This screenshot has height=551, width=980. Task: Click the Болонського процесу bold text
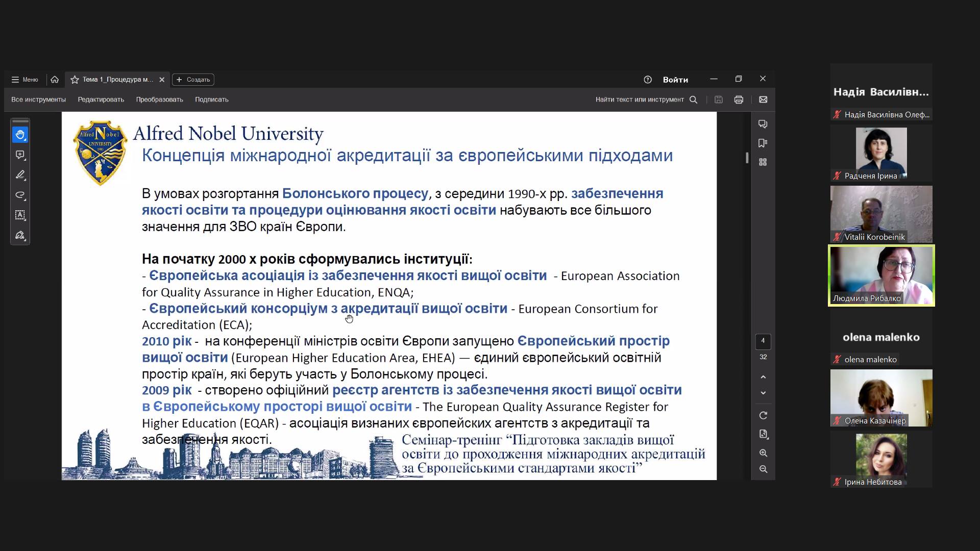355,194
